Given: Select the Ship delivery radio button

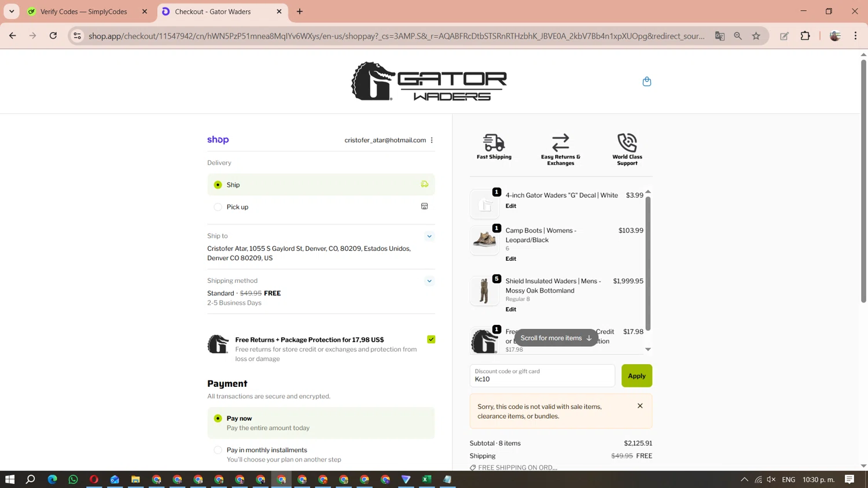Looking at the screenshot, I should point(218,185).
